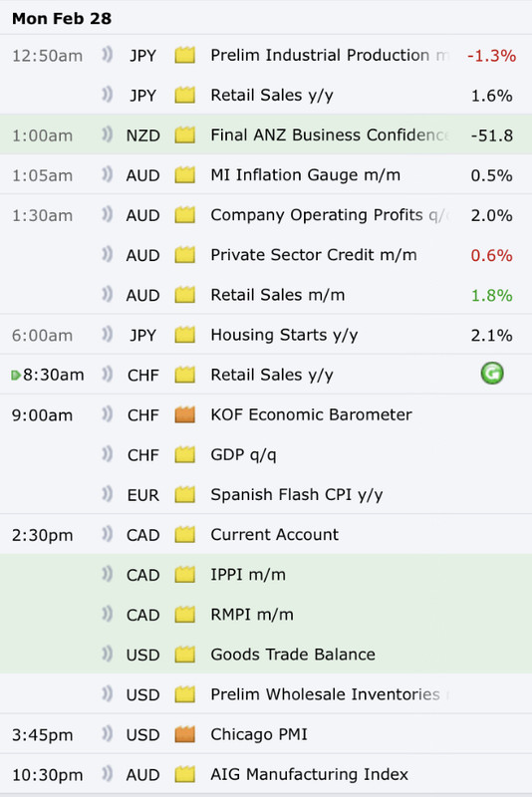Click the yellow impact icon for Housing Starts y/y
Image resolution: width=532 pixels, height=797 pixels.
pos(185,335)
